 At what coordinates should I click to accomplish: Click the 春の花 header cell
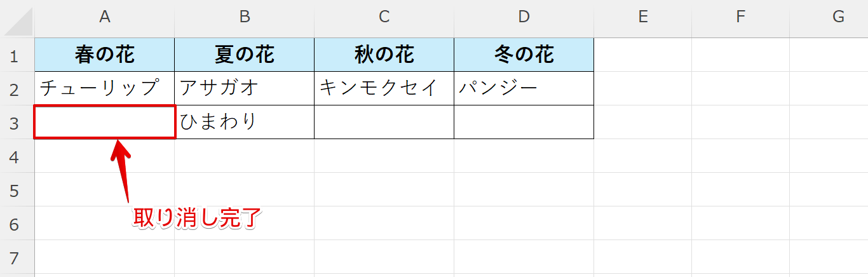(x=105, y=55)
